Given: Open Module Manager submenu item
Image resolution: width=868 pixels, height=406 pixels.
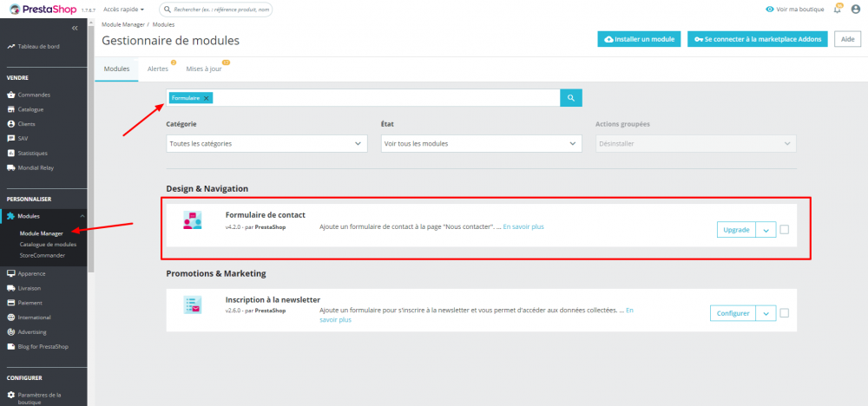Looking at the screenshot, I should coord(42,233).
